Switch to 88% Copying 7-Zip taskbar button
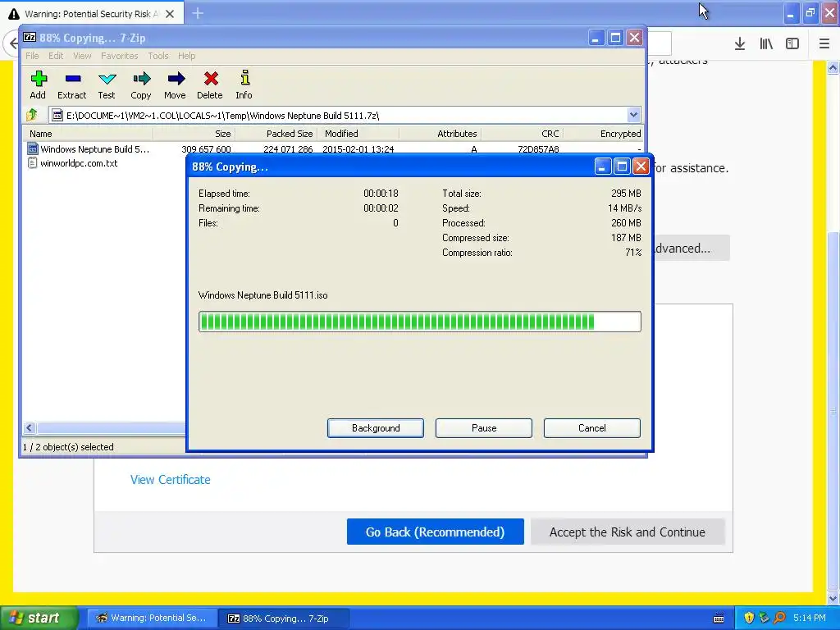The height and width of the screenshot is (630, 840). coord(285,618)
